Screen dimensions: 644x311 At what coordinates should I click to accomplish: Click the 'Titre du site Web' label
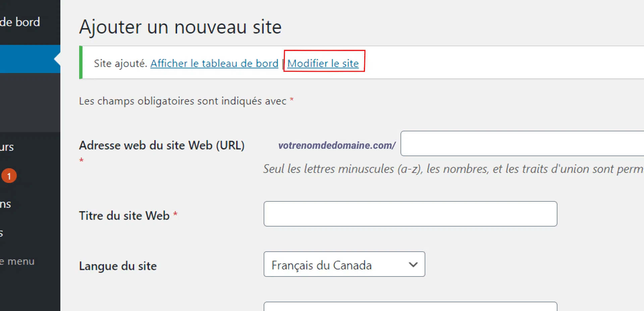click(124, 215)
